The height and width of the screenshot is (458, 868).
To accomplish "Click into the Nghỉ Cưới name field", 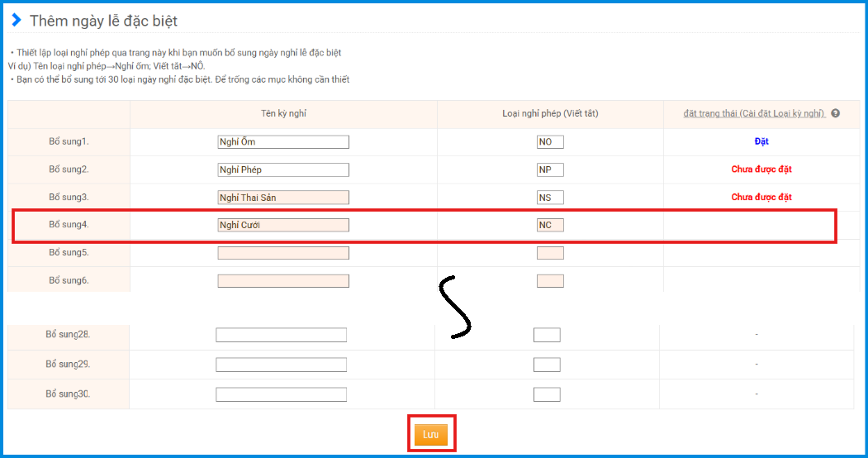I will [283, 225].
